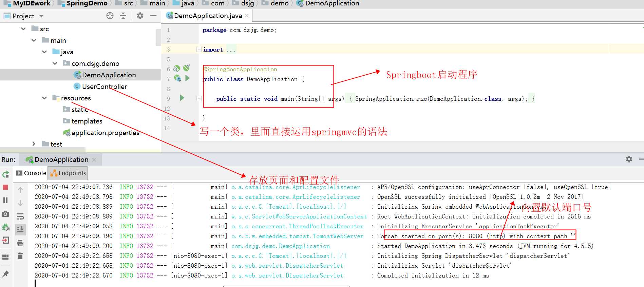Switch to the Endpoints tab

(x=68, y=173)
